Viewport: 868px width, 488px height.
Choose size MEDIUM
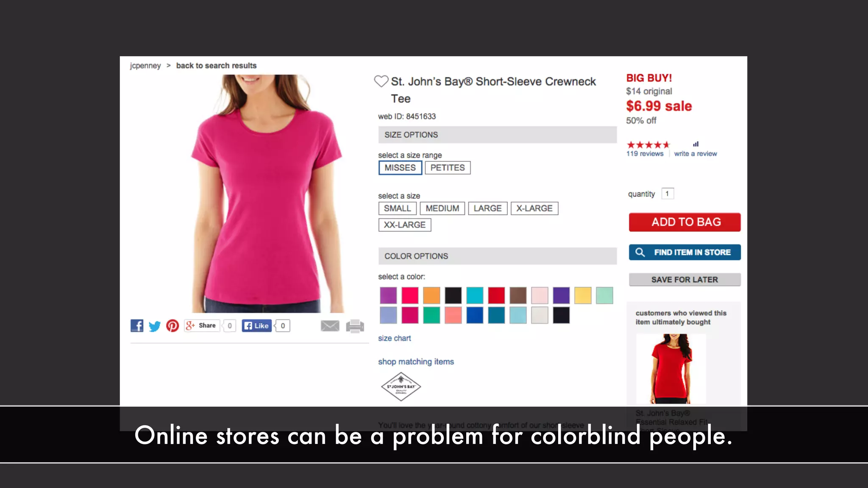tap(442, 208)
